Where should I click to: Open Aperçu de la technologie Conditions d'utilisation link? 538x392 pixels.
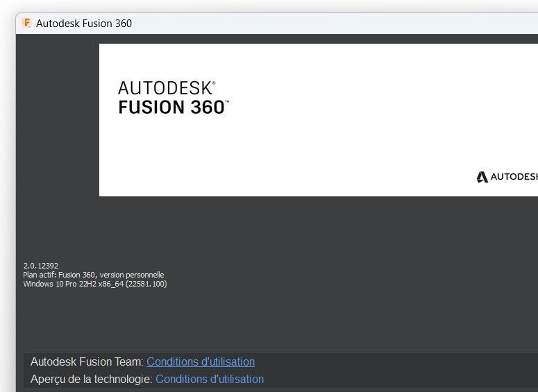(x=210, y=379)
